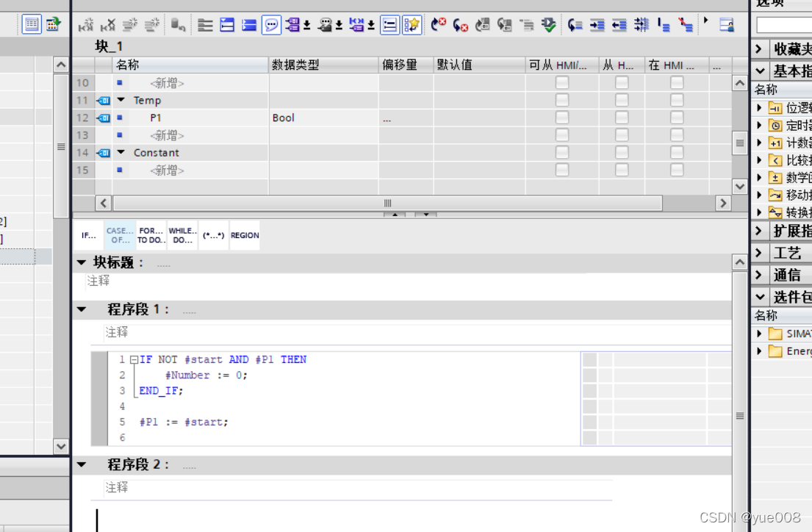Collapse 程序段 2 network
812x532 pixels.
[82, 464]
